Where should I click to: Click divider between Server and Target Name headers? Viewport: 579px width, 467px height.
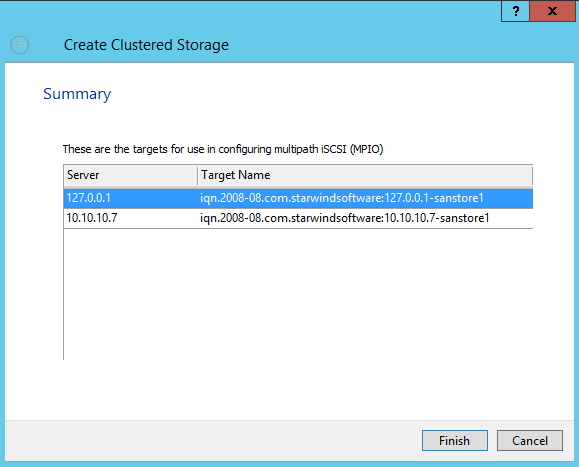[198, 175]
